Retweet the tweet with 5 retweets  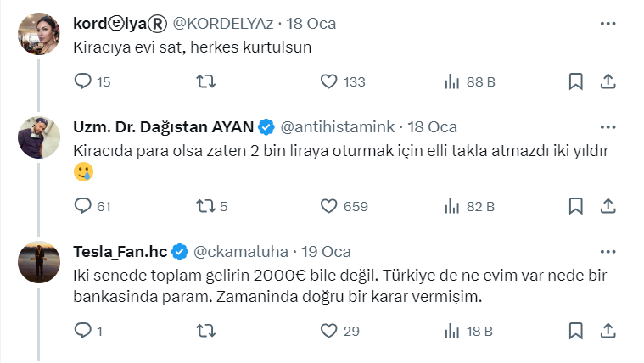tap(206, 205)
